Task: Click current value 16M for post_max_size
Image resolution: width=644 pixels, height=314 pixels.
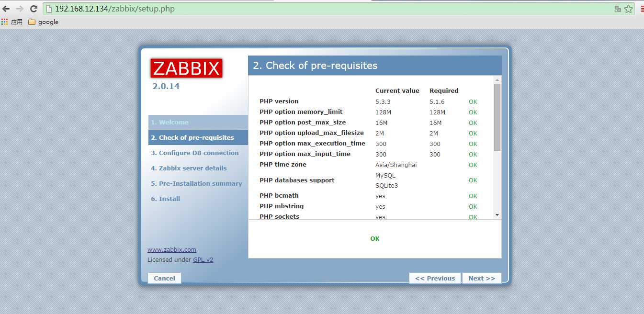Action: tap(382, 123)
